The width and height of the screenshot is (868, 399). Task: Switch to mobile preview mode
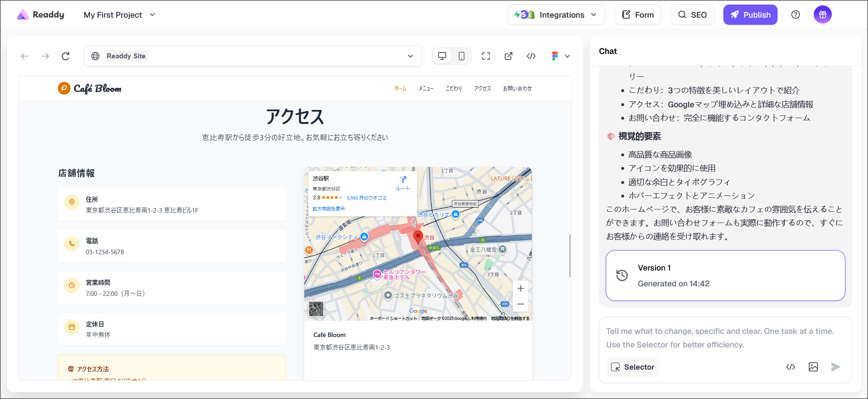click(462, 56)
